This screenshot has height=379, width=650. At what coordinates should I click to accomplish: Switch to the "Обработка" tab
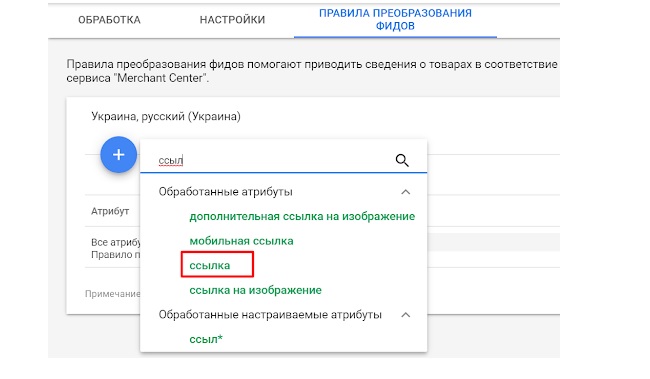pos(109,20)
